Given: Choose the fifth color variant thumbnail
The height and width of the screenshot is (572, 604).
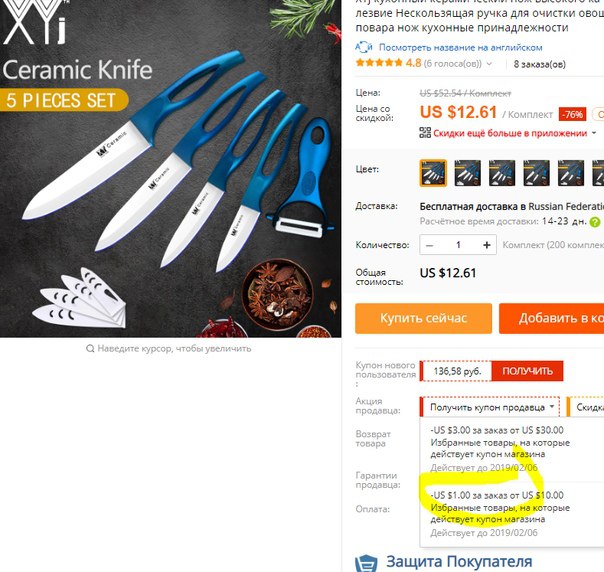Looking at the screenshot, I should (x=571, y=173).
